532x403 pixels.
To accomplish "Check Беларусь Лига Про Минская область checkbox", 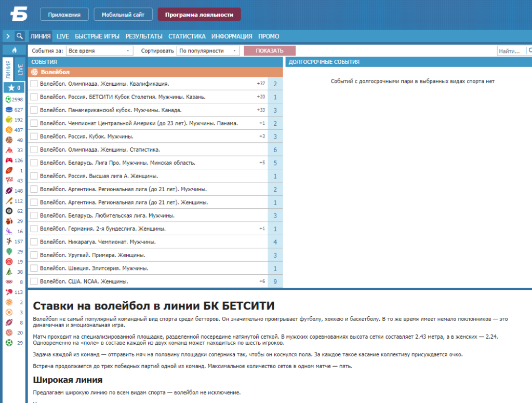I will pyautogui.click(x=34, y=163).
